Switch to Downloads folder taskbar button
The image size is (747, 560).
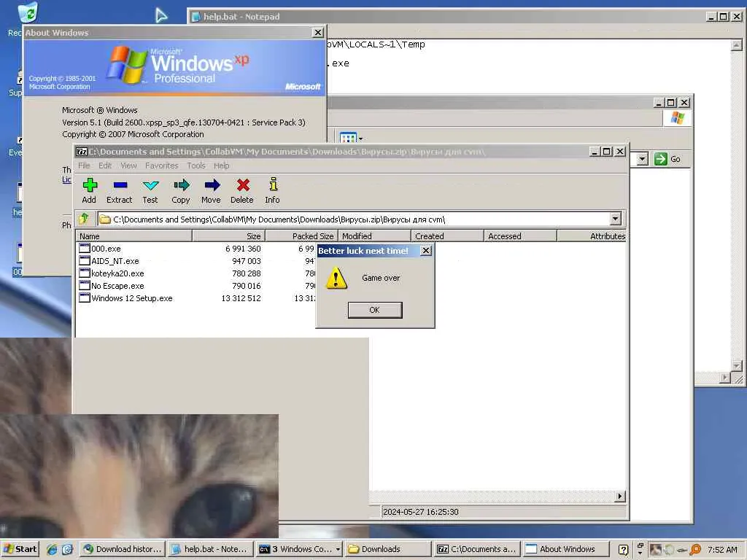388,549
